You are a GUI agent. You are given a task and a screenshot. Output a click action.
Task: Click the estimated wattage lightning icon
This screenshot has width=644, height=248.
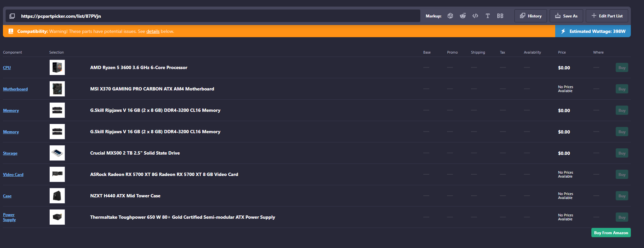tap(563, 31)
